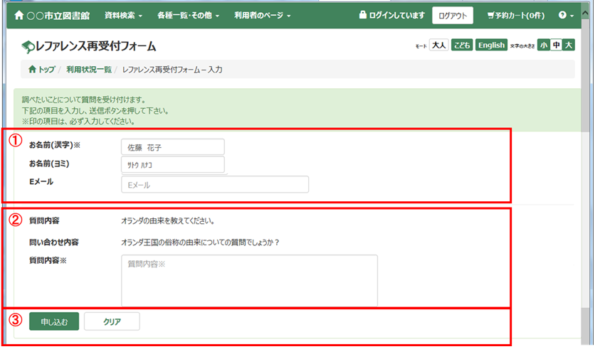Expand the 利用者のページ menu

click(x=262, y=15)
